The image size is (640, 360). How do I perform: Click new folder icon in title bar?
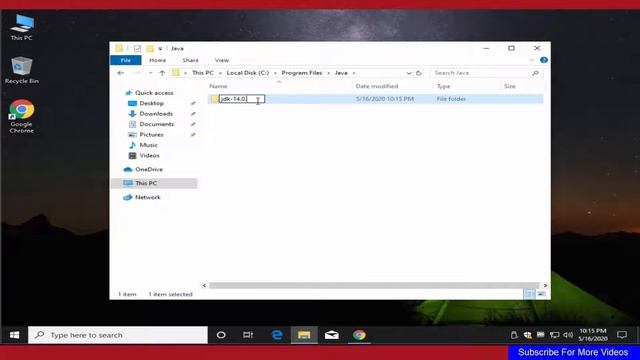coord(150,48)
